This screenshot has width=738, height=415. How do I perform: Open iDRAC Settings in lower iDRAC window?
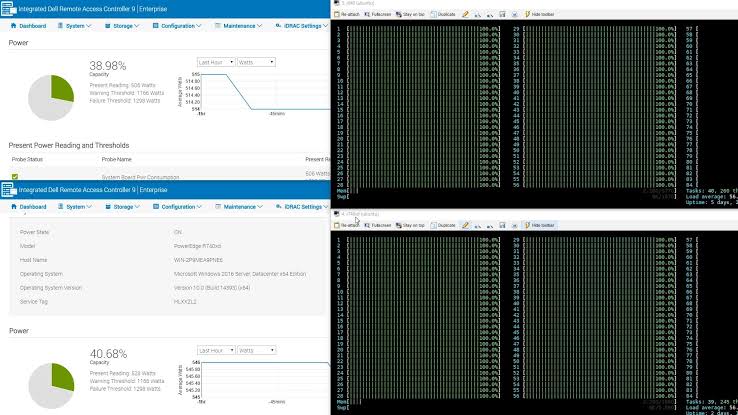pyautogui.click(x=302, y=207)
